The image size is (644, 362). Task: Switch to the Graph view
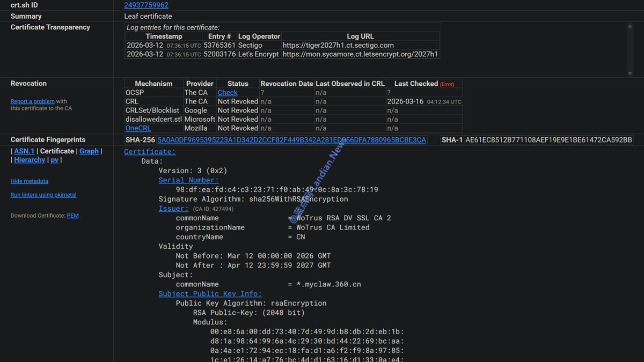point(89,151)
